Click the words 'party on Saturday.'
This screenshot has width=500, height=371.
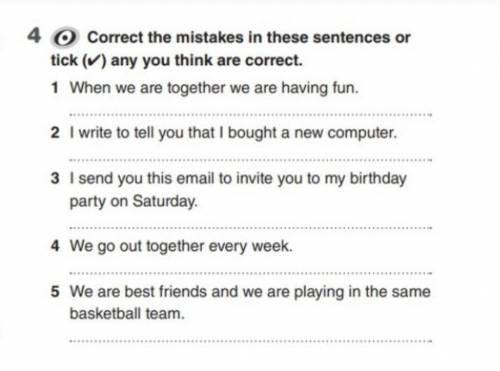pos(133,202)
